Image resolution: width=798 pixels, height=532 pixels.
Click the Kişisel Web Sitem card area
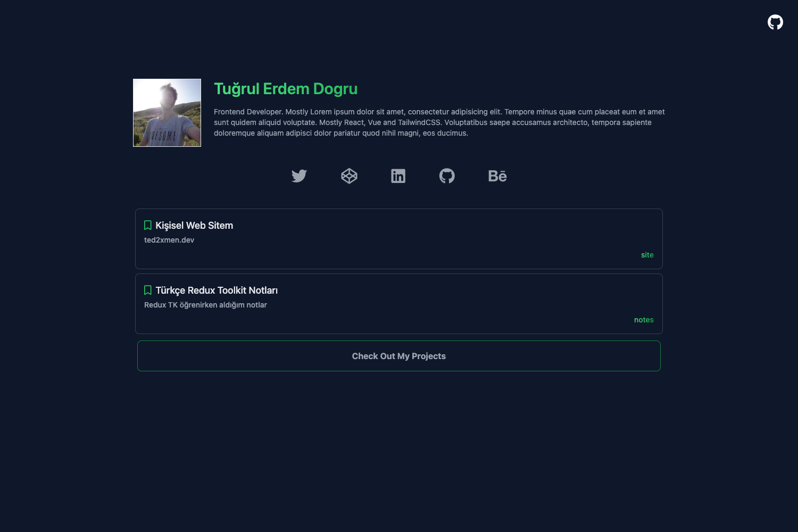(398, 238)
